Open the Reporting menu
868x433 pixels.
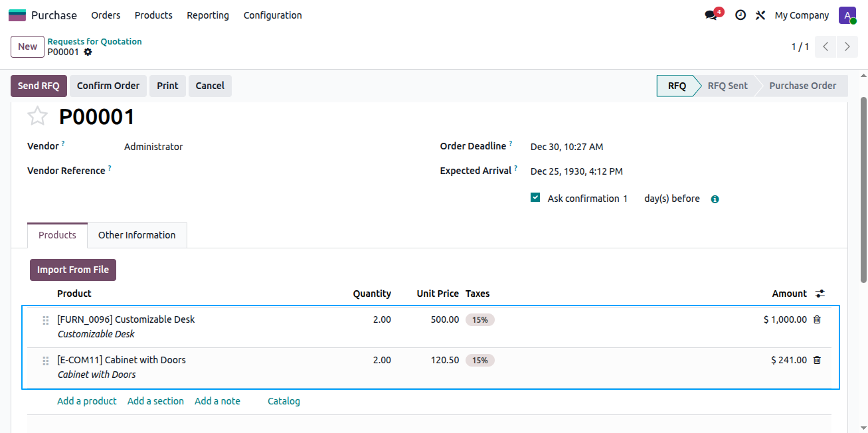click(x=208, y=15)
